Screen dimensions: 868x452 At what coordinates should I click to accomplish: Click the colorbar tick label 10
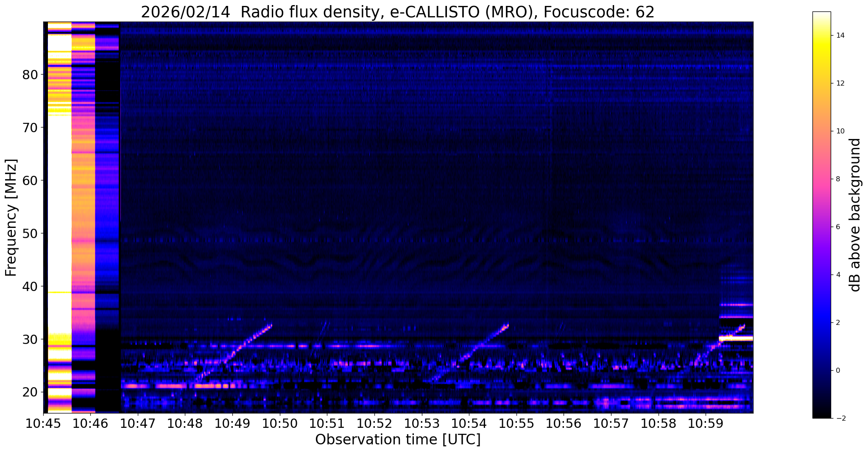(x=840, y=131)
